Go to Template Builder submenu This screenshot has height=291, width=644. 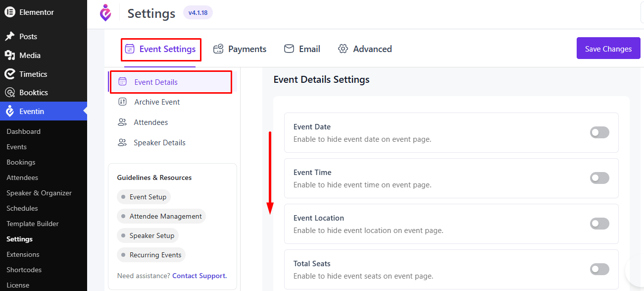click(x=33, y=224)
